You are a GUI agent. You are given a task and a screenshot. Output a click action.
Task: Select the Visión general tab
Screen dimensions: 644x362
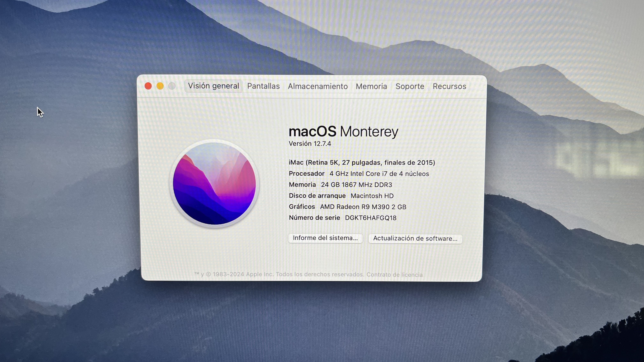(x=214, y=86)
